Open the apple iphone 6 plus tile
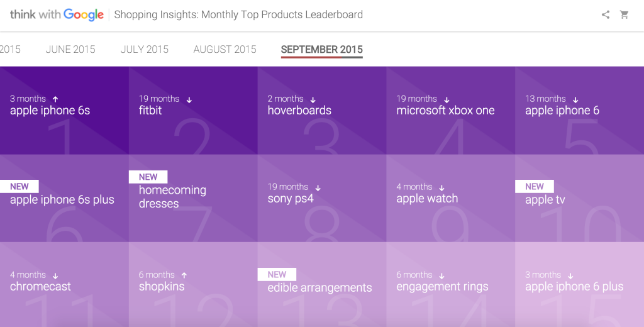Image resolution: width=644 pixels, height=327 pixels. (579, 284)
